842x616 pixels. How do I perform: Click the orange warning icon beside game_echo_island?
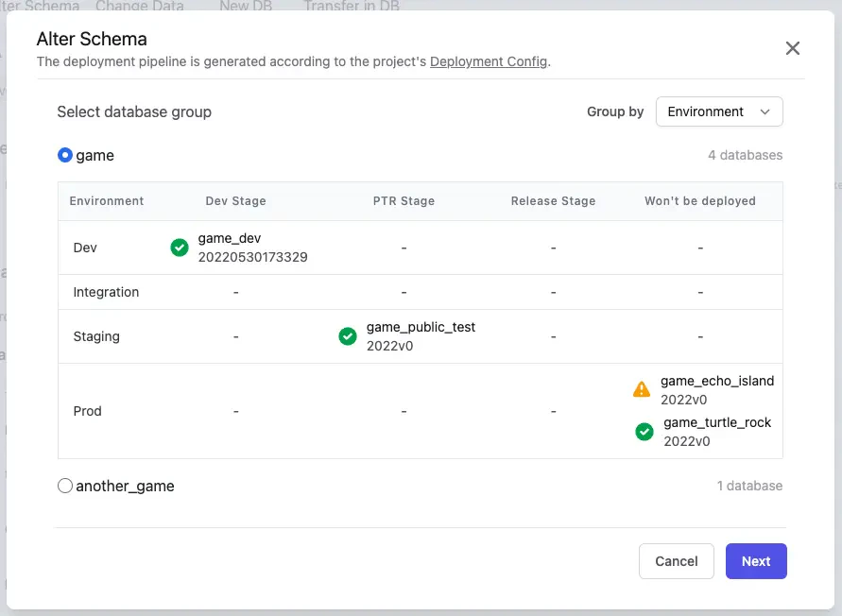(x=642, y=389)
